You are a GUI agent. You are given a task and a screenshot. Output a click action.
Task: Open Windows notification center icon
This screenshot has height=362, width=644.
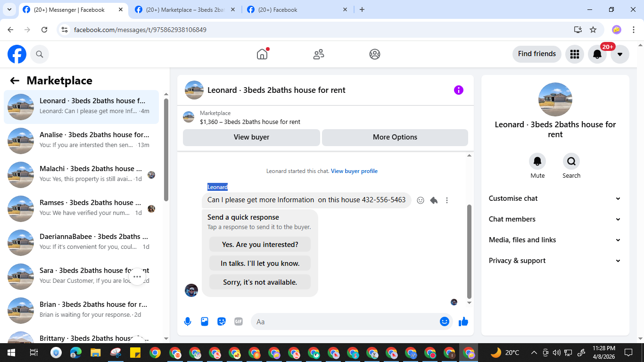628,353
